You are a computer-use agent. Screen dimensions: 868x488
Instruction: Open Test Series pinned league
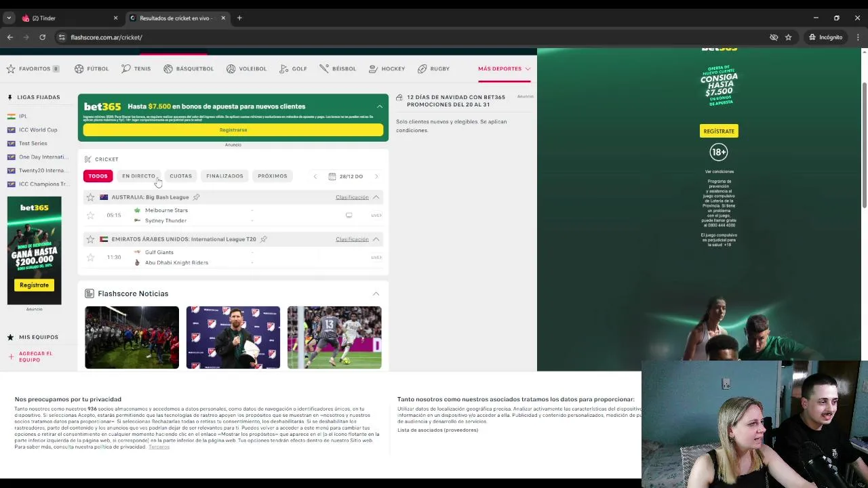click(x=33, y=144)
